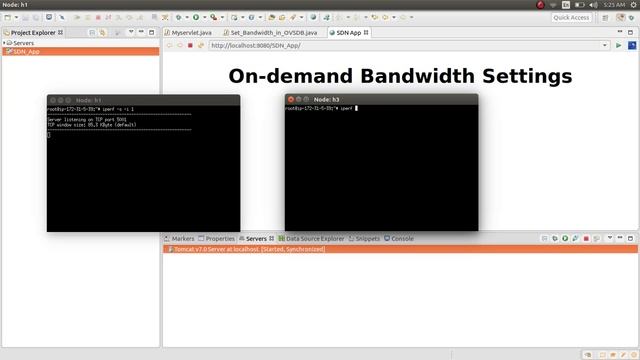Click the On-demand Bandwidth Settings heading

[x=400, y=76]
